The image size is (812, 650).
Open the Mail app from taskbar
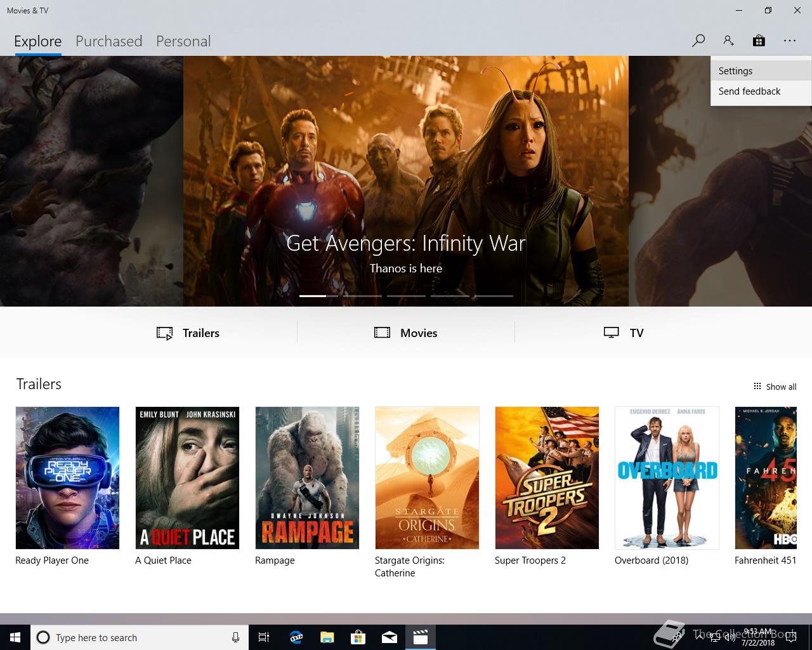click(389, 637)
